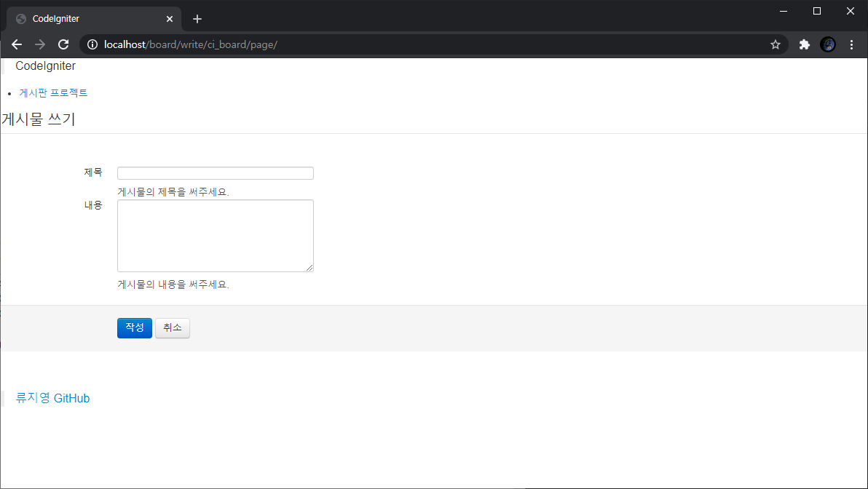Open the Chrome profile avatar
Screen dimensions: 868x489
[x=828, y=44]
